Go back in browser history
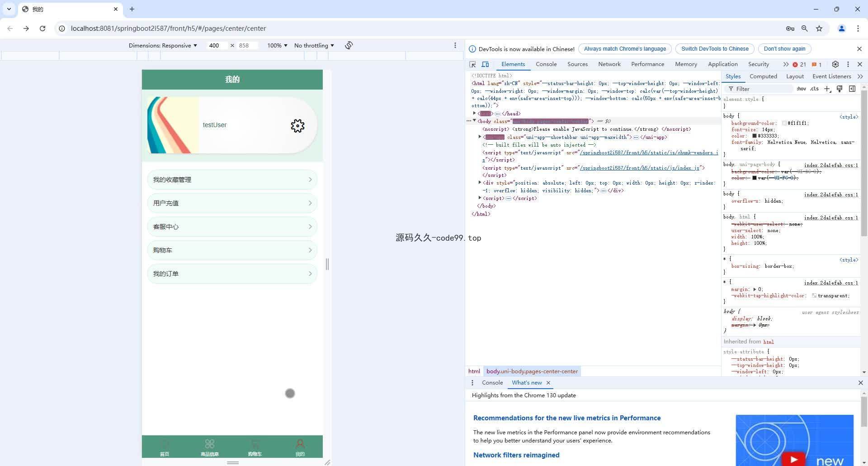The height and width of the screenshot is (466, 868). pos(10,29)
